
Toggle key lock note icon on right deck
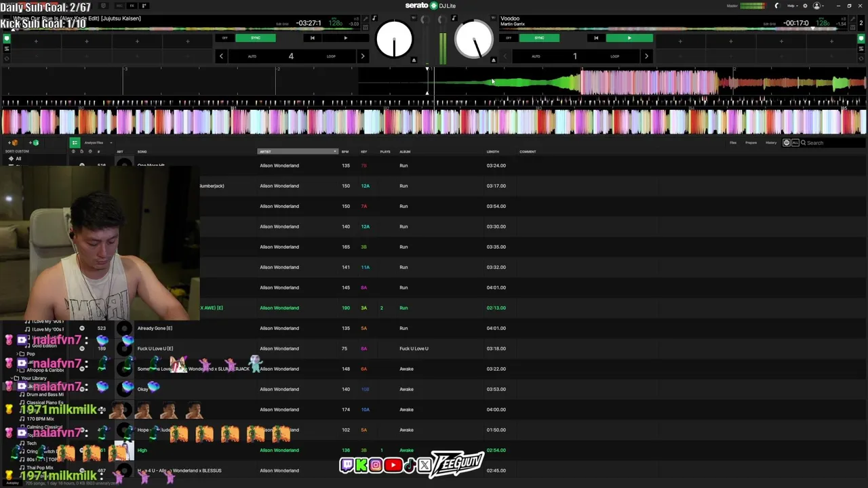point(454,18)
